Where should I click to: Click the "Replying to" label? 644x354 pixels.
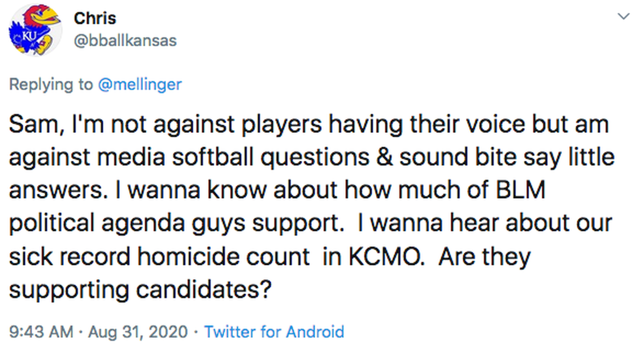tap(51, 85)
